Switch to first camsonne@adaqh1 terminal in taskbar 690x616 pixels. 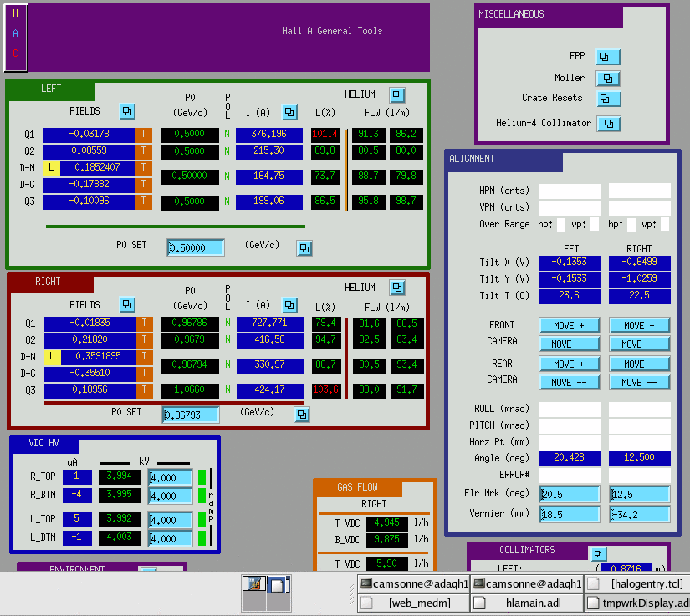[x=413, y=584]
